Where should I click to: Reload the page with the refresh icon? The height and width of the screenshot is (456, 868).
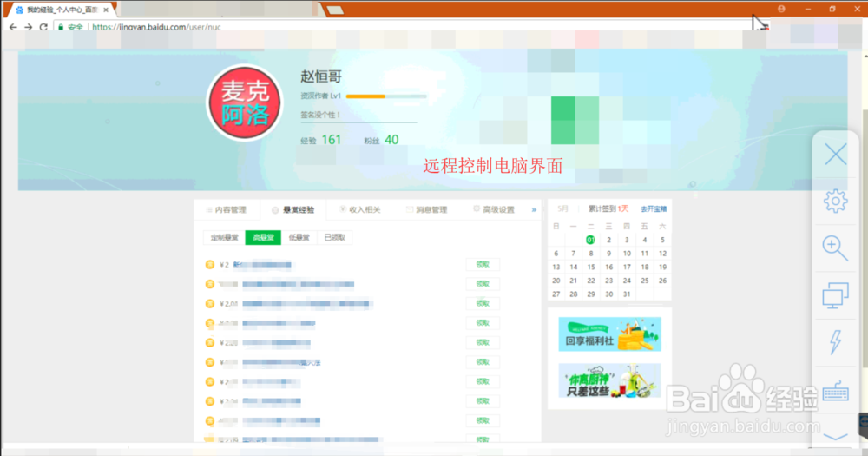coord(43,27)
